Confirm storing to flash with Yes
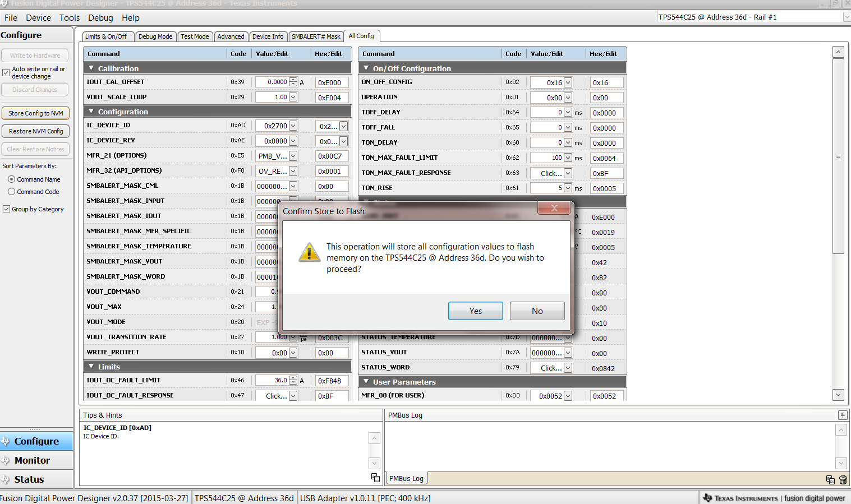 click(475, 311)
